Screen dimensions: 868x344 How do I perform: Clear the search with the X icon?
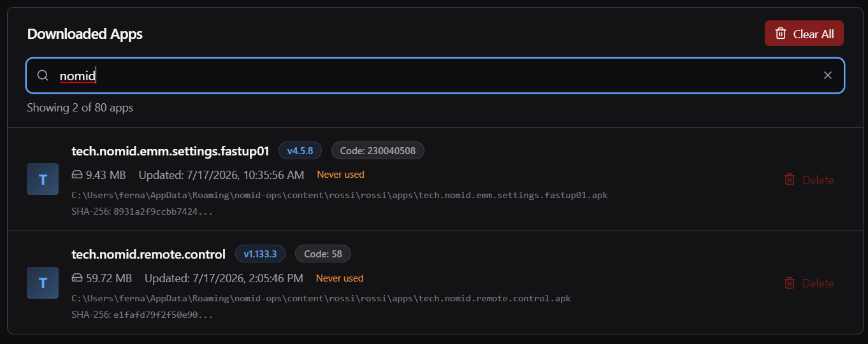click(x=828, y=75)
